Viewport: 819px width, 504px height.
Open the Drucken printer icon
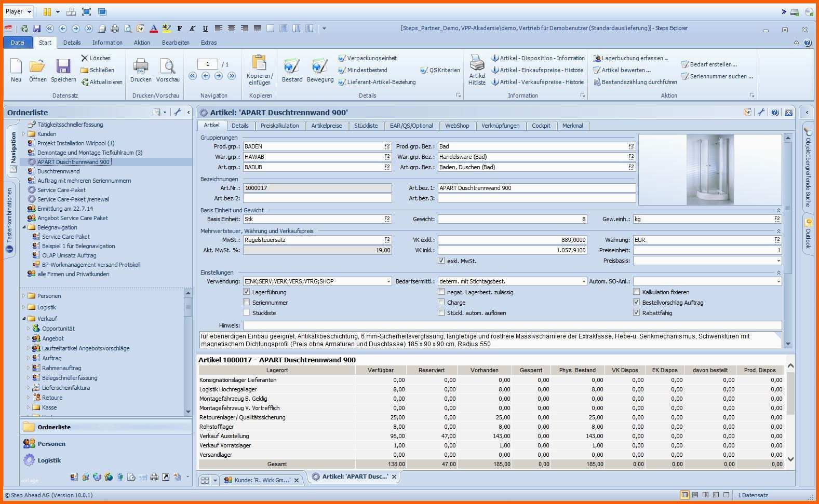(141, 66)
